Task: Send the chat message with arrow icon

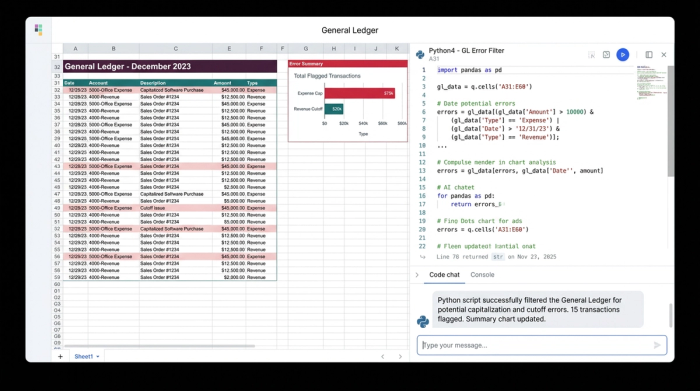Action: [x=657, y=345]
